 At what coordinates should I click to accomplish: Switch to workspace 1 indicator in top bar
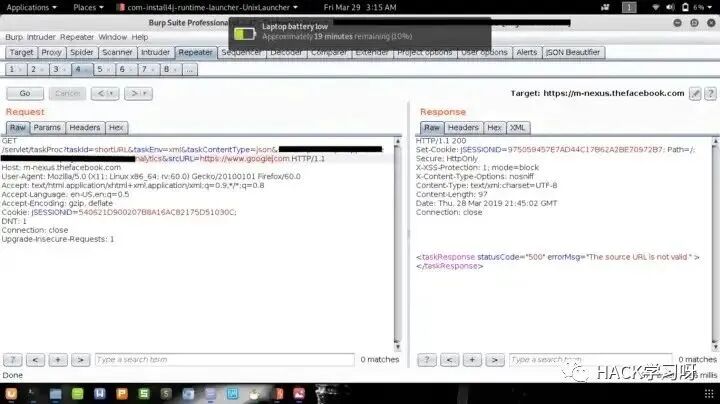tap(629, 7)
